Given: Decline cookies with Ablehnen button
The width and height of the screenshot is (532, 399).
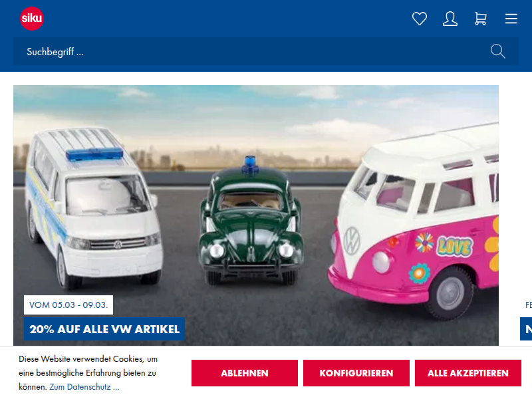Looking at the screenshot, I should click(x=244, y=373).
